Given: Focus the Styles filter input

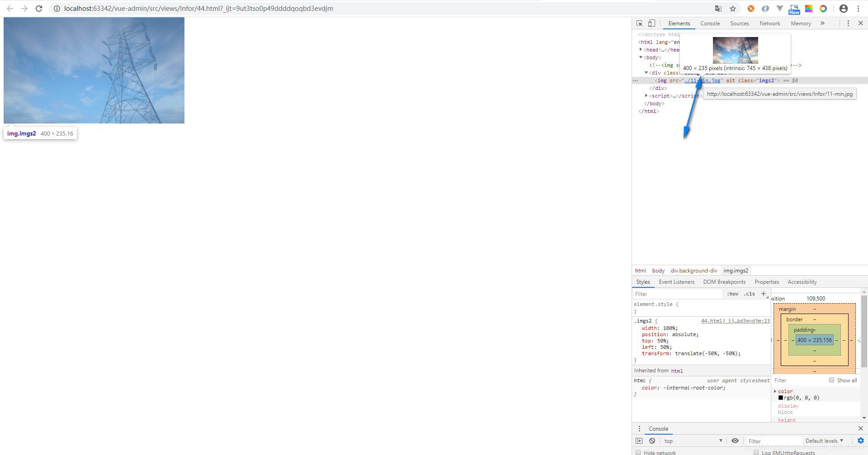Looking at the screenshot, I should point(677,294).
